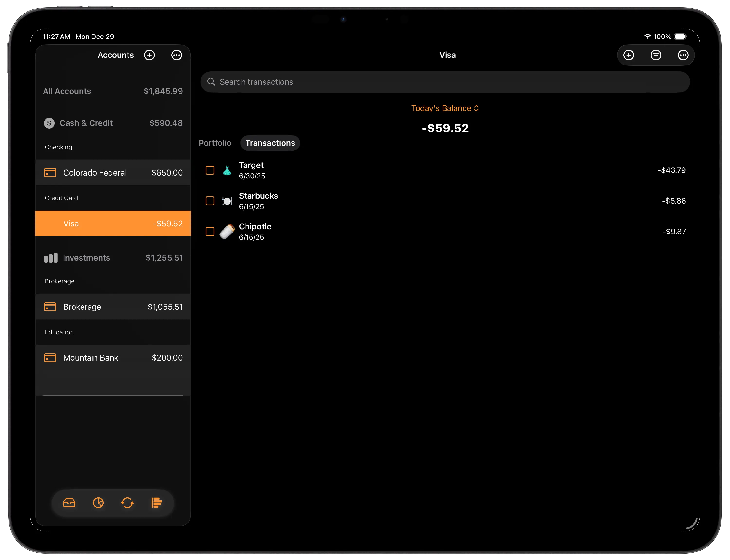Open the bar list budget icon
The width and height of the screenshot is (730, 560).
tap(156, 503)
